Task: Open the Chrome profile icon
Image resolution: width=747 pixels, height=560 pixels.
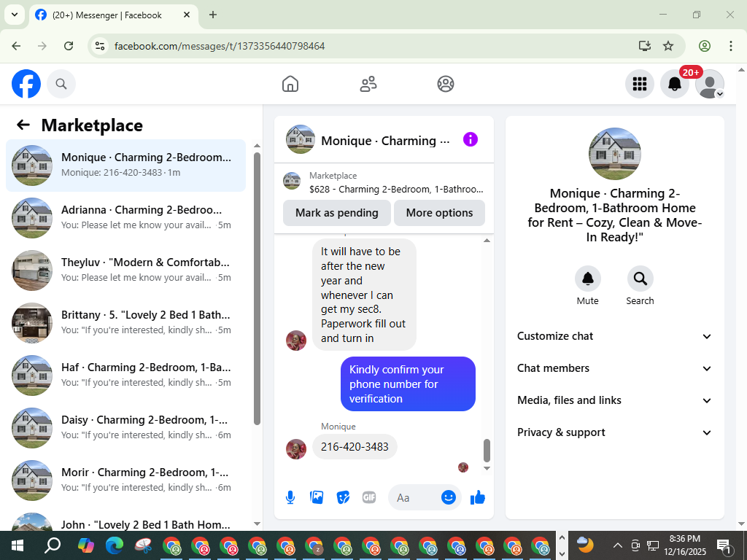Action: pyautogui.click(x=705, y=46)
